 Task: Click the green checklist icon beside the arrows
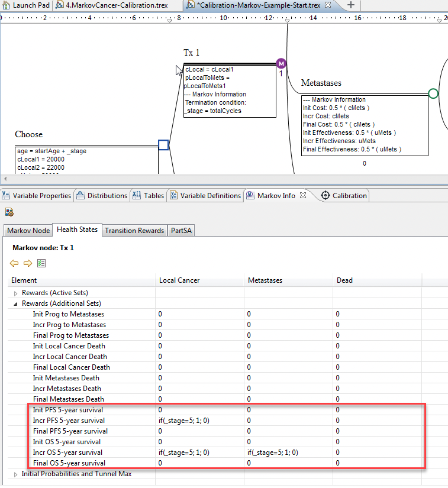tap(41, 263)
